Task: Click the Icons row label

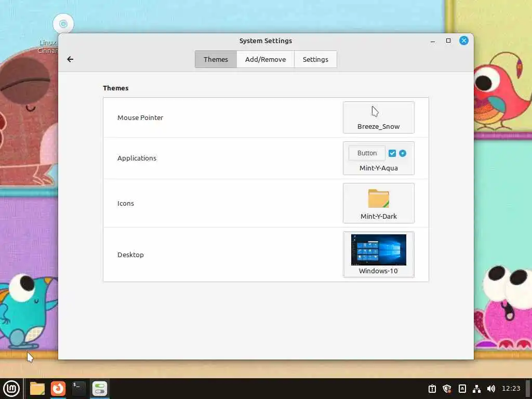Action: pyautogui.click(x=126, y=203)
